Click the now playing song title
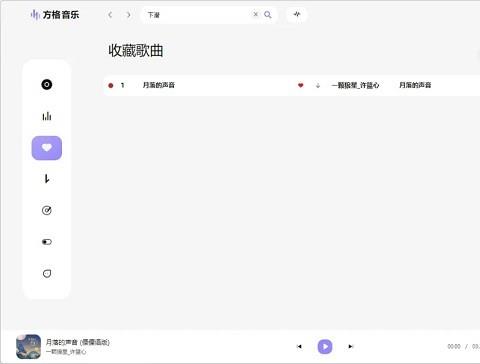The height and width of the screenshot is (364, 480). click(x=78, y=342)
